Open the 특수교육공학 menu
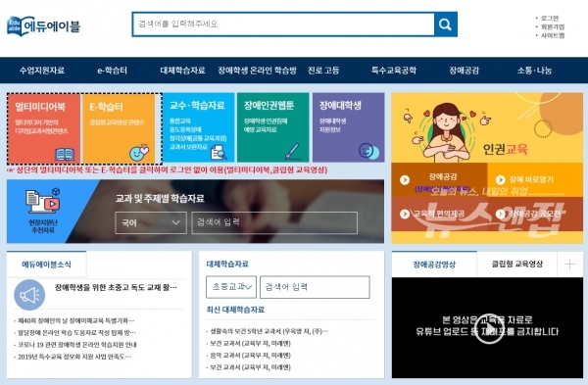588x385 pixels. (394, 71)
